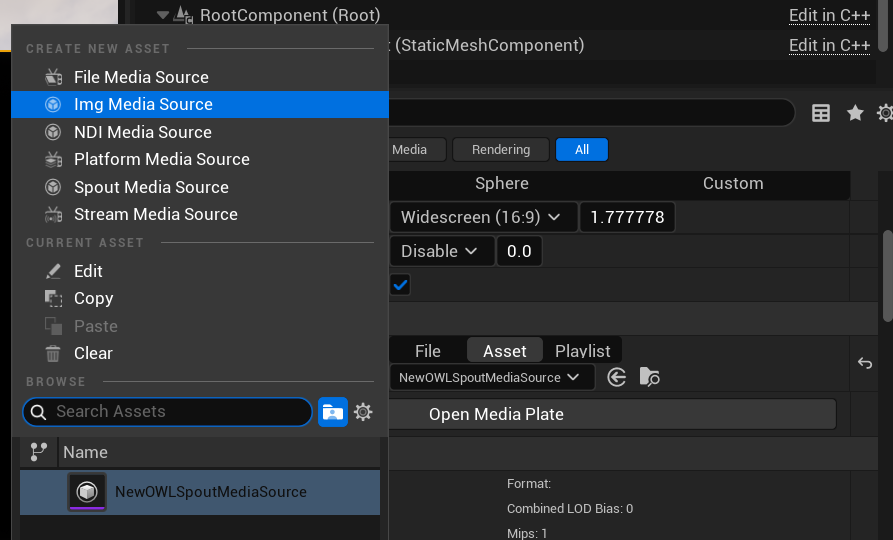Use selected asset from Content Browser arrow
893x540 pixels.
(617, 377)
